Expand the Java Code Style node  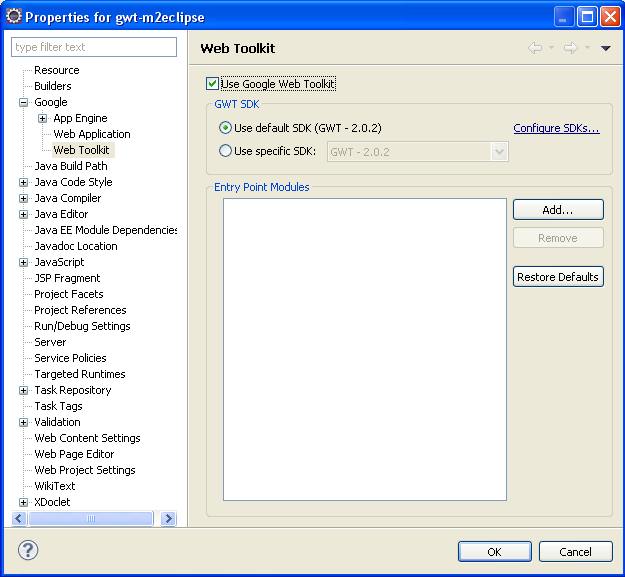tap(24, 183)
